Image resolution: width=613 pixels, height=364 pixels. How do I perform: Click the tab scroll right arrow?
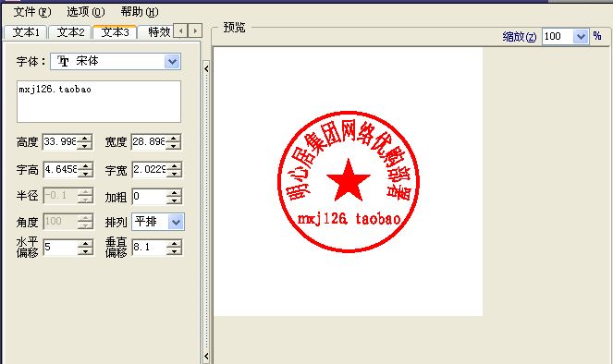click(195, 30)
